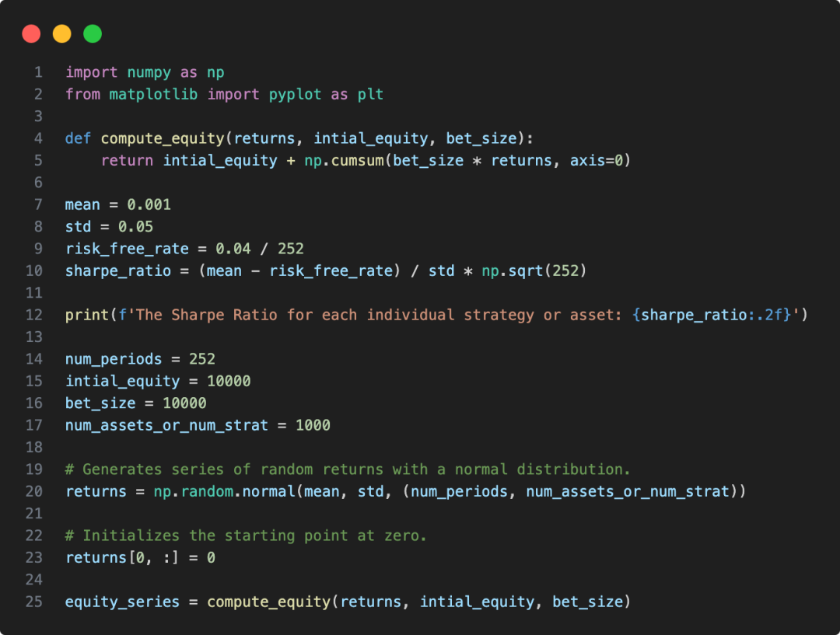Click the 'num_periods = 252' line
Image resolution: width=840 pixels, height=635 pixels.
click(x=140, y=359)
